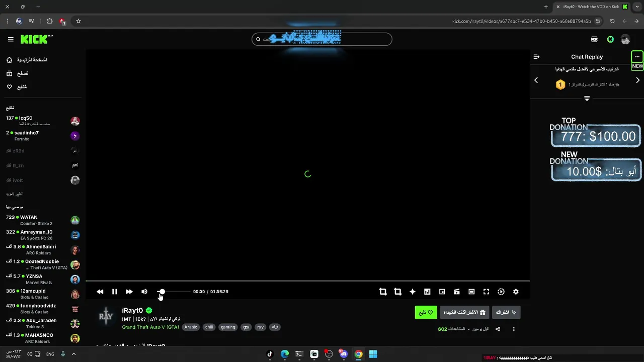Open funnyhoodvidz recommended channel
Viewport: 644px width, 362px height.
[43, 309]
